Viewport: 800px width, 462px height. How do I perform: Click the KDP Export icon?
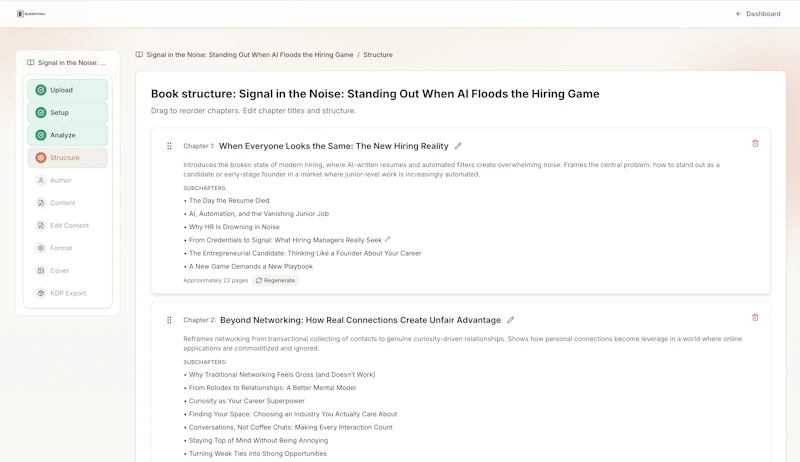41,293
